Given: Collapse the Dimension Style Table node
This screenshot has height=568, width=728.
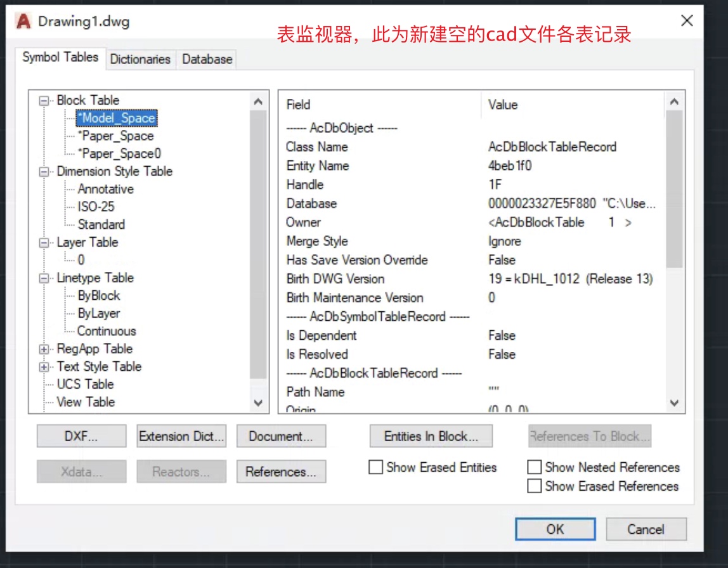Looking at the screenshot, I should tap(43, 171).
